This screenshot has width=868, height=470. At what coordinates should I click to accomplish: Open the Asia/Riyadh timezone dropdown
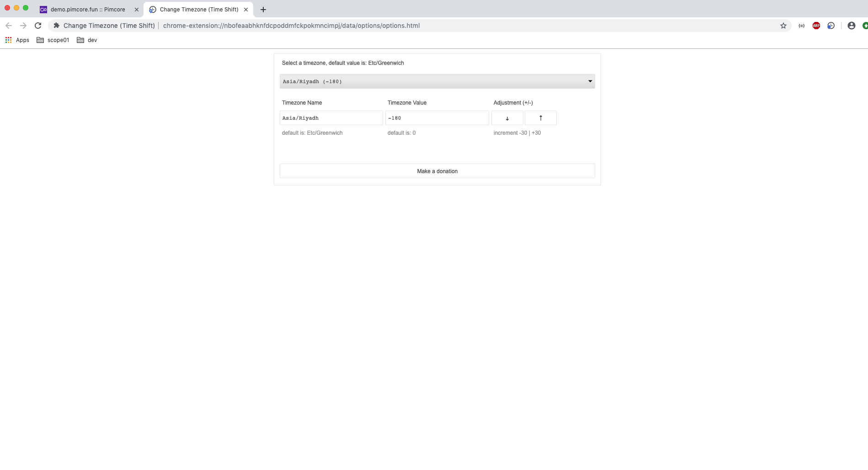pos(437,81)
